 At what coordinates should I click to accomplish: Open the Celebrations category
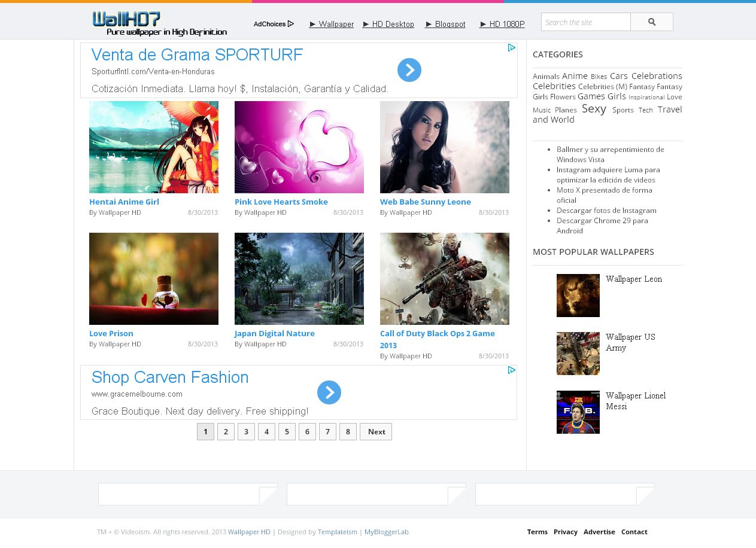coord(657,76)
